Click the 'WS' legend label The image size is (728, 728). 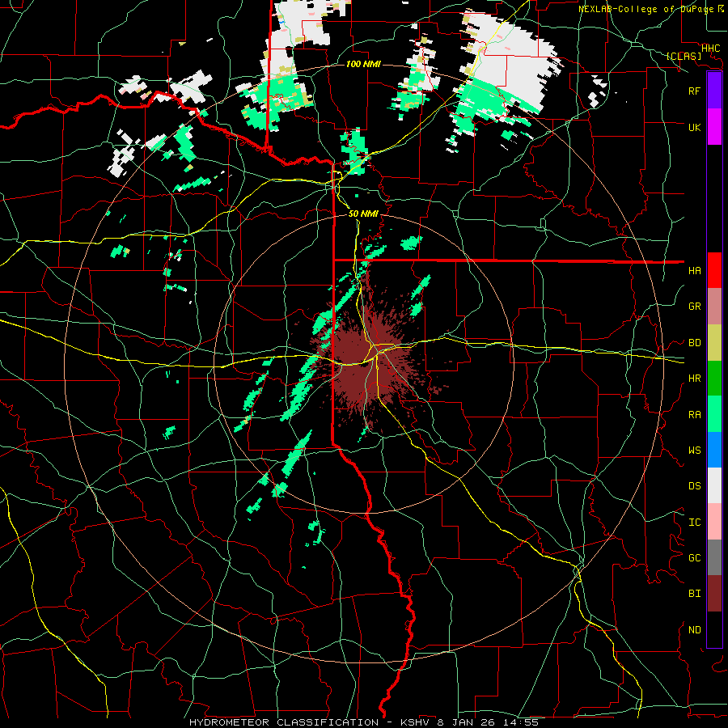pos(694,451)
